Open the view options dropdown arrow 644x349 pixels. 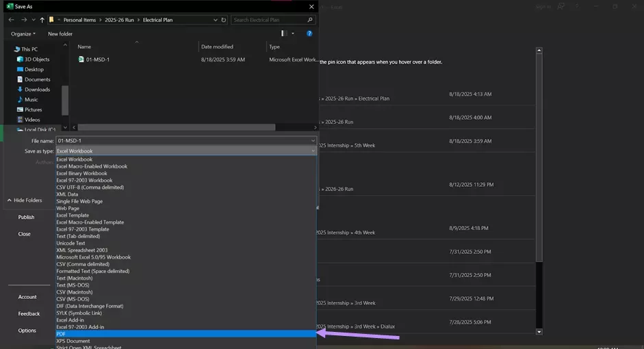click(293, 34)
